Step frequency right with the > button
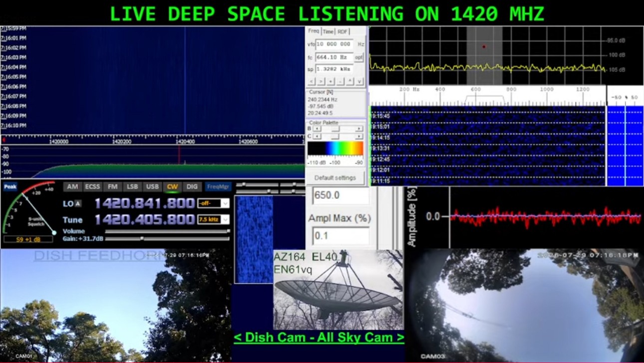644x363 pixels. (321, 81)
